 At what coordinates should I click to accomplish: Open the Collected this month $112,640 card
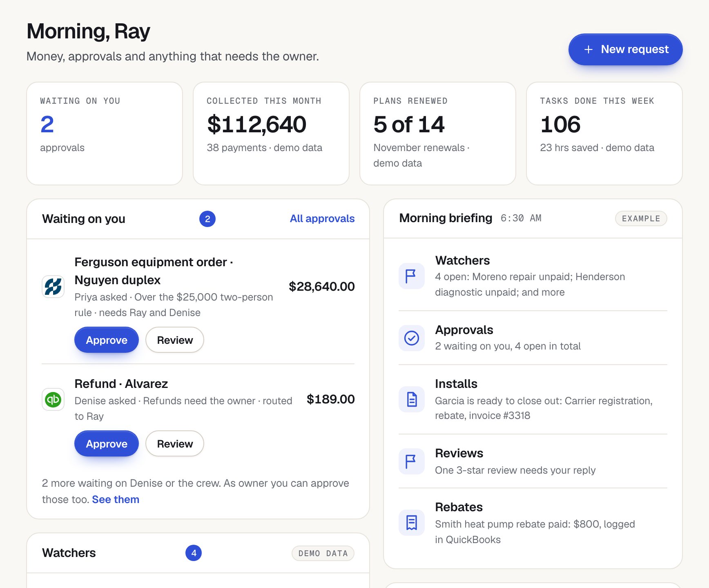[271, 134]
